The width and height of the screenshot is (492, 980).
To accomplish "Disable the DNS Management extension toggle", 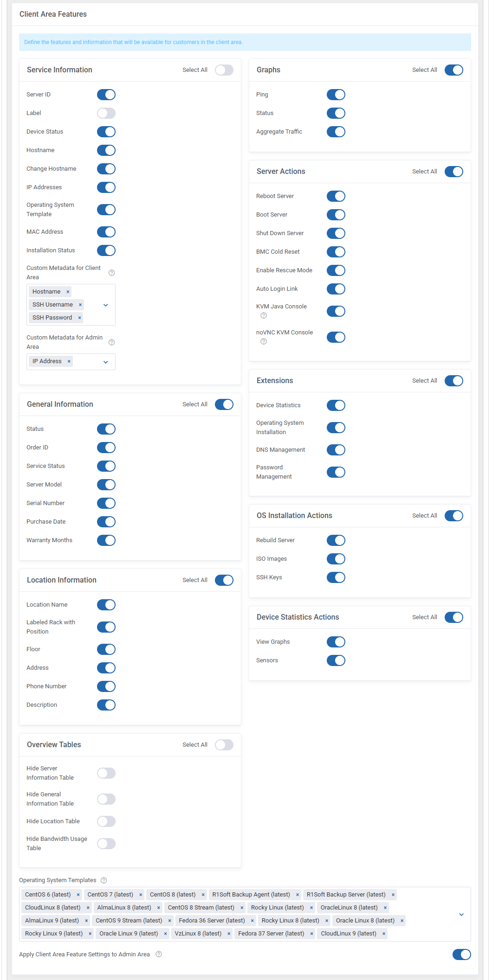I will (336, 450).
